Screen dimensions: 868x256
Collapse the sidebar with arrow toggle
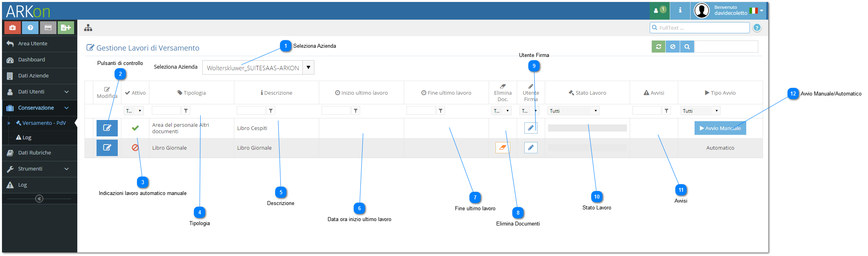39,199
